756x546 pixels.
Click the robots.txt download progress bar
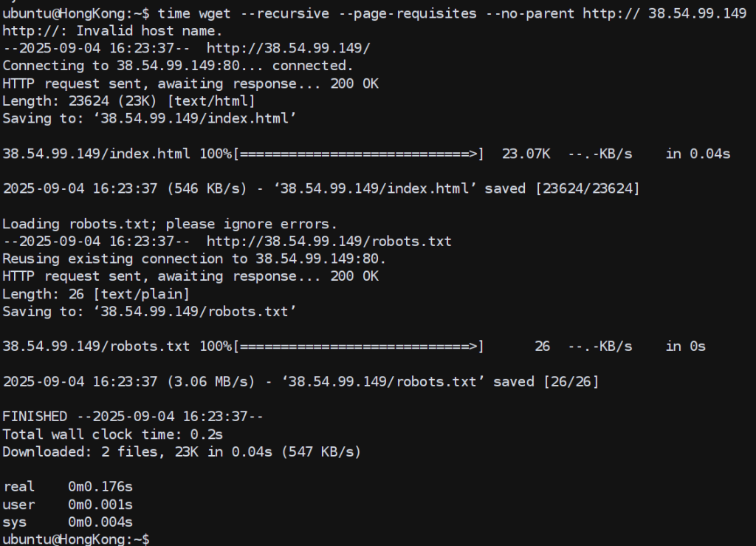[x=359, y=346]
